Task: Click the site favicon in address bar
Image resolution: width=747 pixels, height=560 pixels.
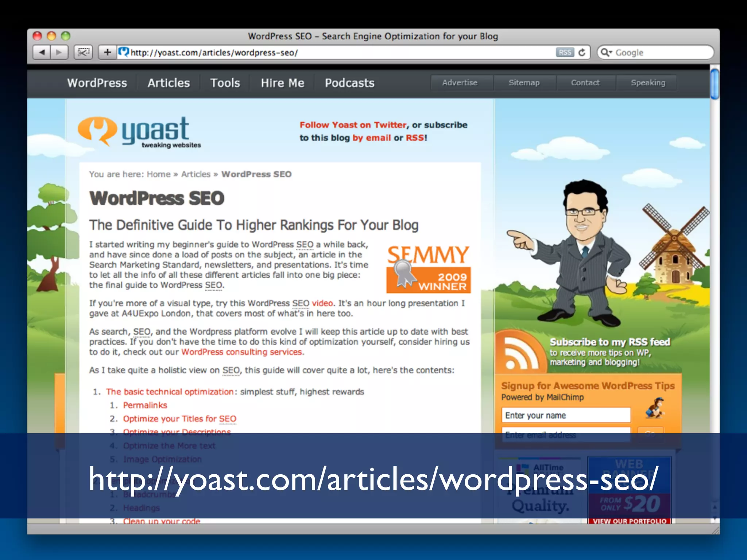Action: [x=124, y=52]
